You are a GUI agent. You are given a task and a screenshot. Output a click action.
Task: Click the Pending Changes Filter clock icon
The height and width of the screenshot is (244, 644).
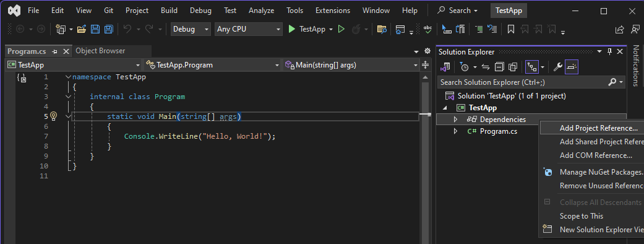464,67
